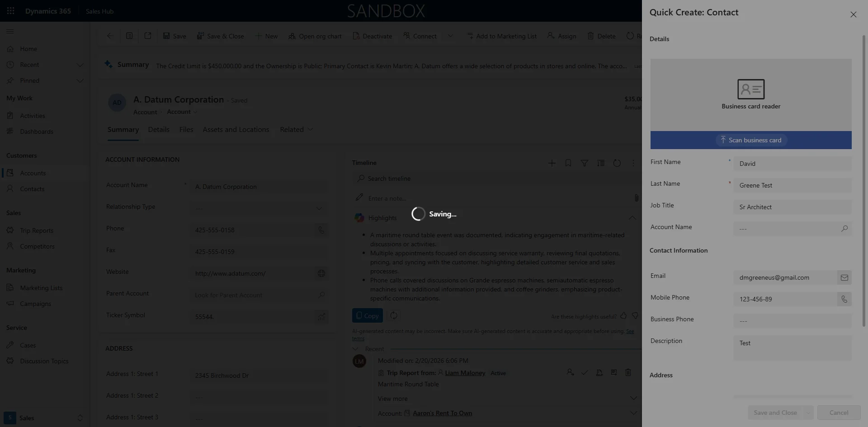Open the Save and Close dropdown arrow
The image size is (868, 427).
coord(808,413)
